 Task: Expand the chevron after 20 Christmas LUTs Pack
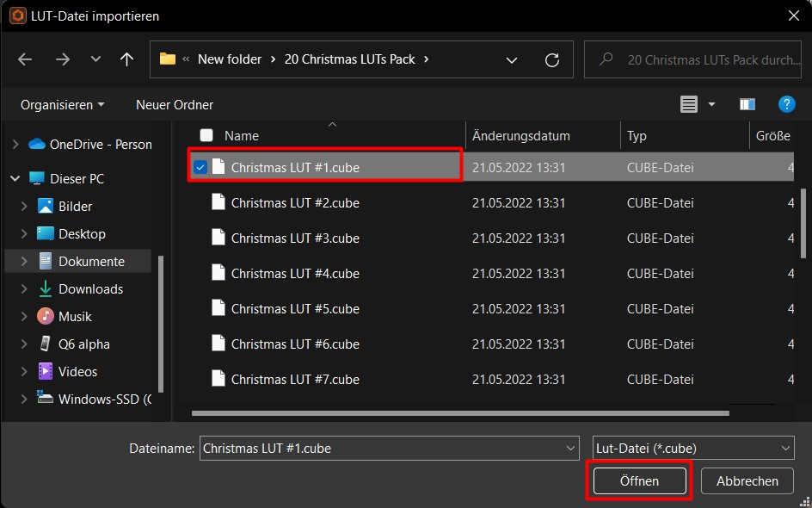427,59
